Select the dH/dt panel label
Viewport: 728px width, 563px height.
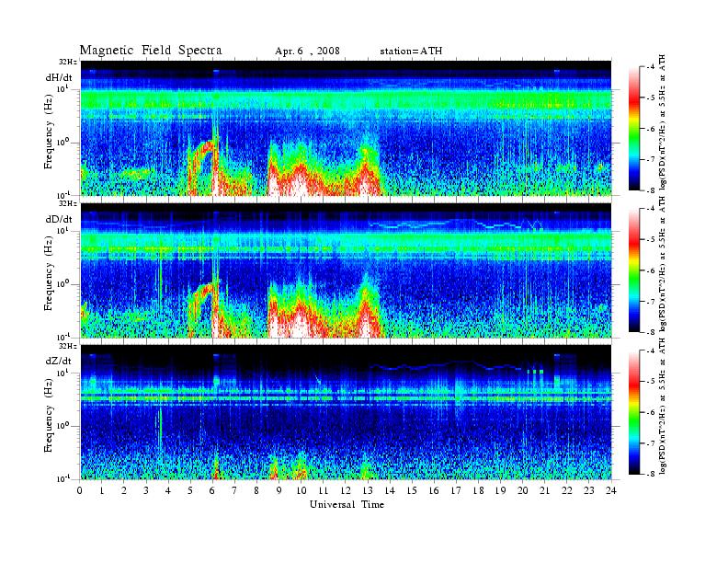[59, 77]
